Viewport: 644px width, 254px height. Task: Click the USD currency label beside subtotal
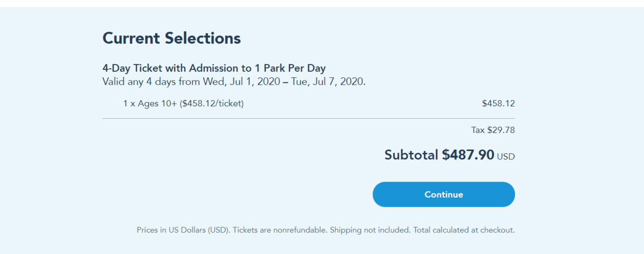pyautogui.click(x=506, y=157)
